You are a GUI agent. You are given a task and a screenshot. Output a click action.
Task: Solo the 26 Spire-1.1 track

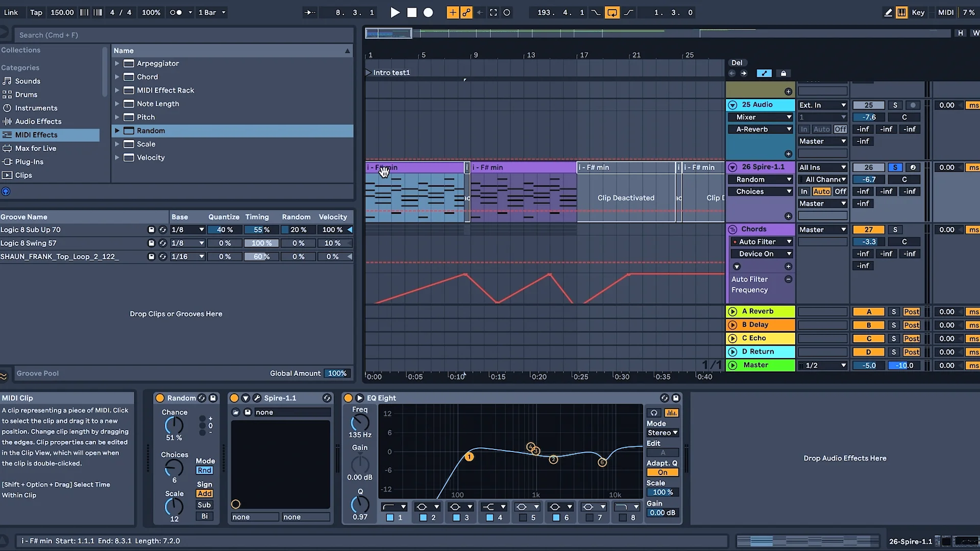click(895, 167)
